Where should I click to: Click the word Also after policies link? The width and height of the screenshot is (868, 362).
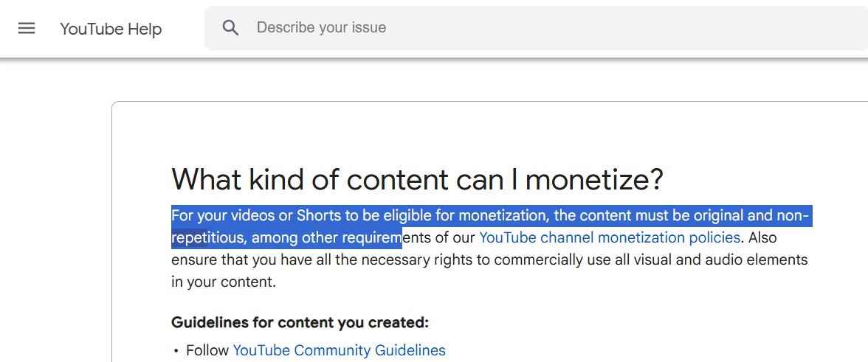[763, 237]
